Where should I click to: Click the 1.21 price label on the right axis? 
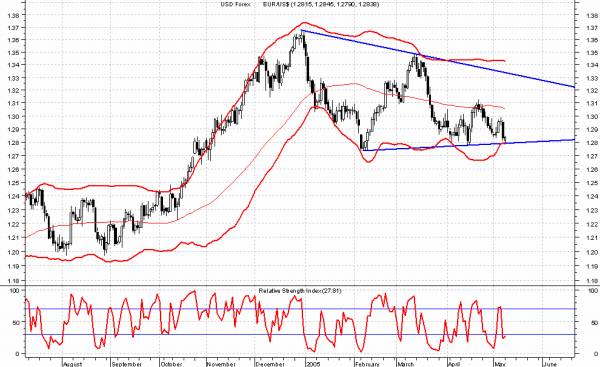592,238
